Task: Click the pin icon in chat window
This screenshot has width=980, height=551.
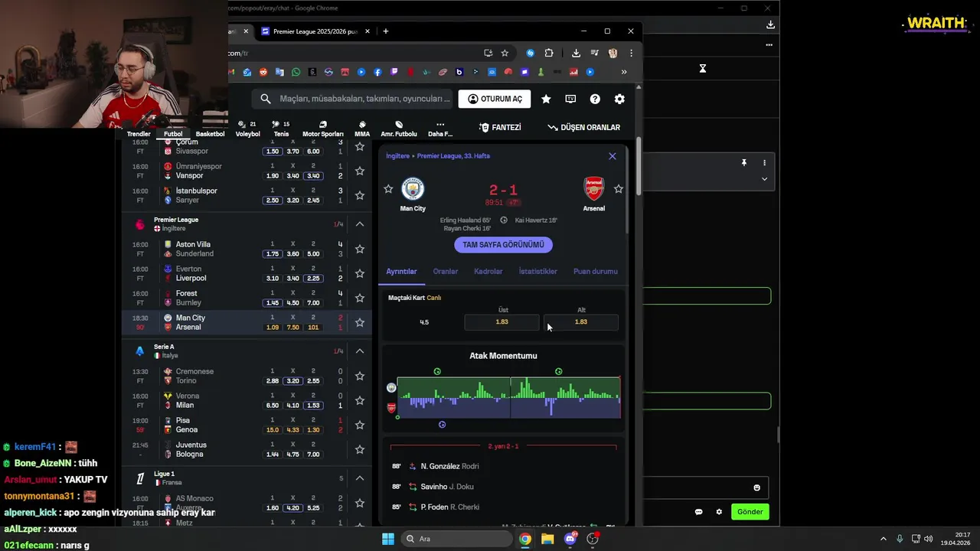Action: [x=743, y=162]
